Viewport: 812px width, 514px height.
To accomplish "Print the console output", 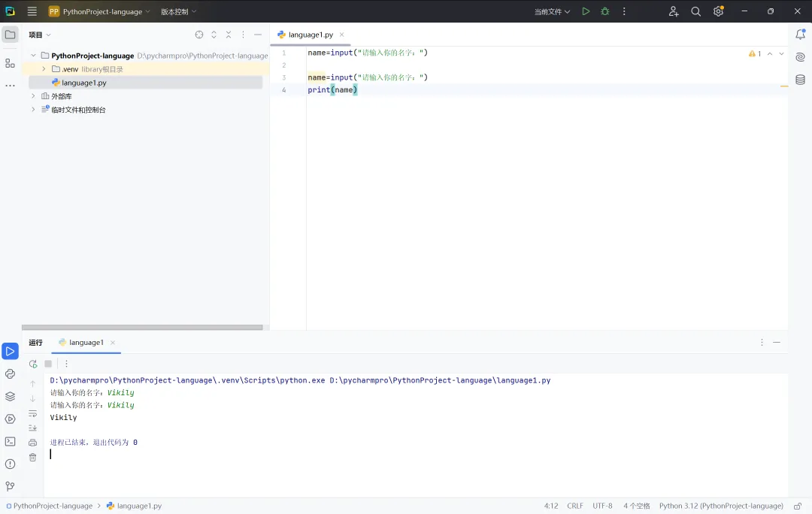I will (32, 443).
